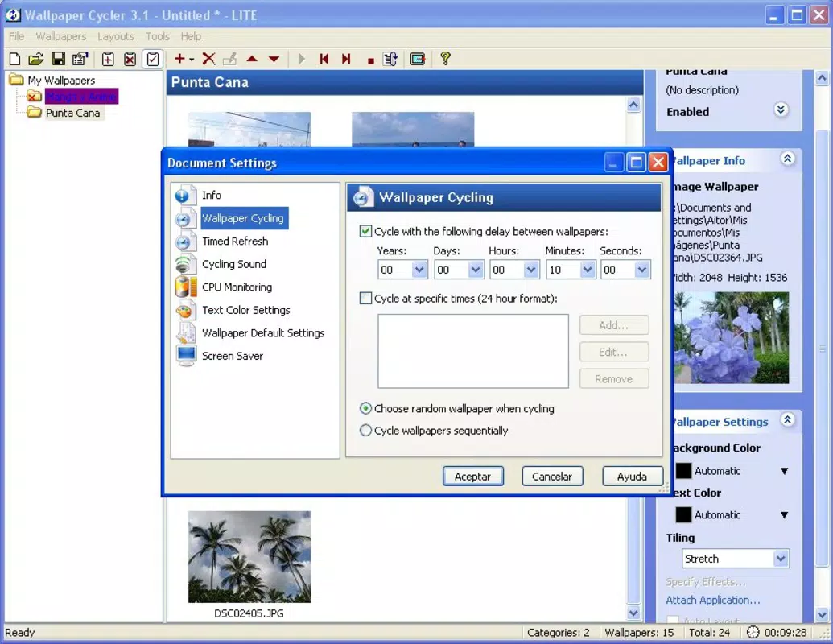Click the Aceptar button
The image size is (833, 644).
[x=472, y=476]
